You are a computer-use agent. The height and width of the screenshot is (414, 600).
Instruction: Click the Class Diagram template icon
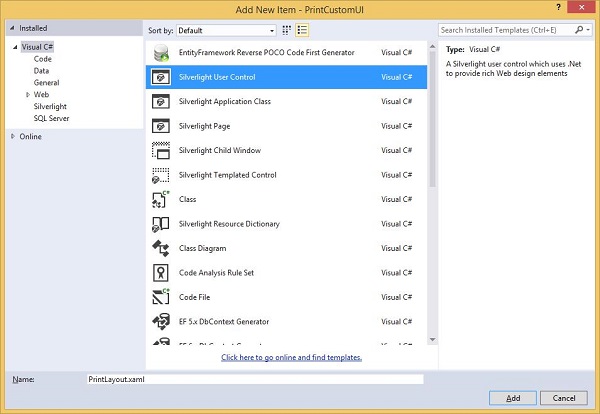(159, 248)
